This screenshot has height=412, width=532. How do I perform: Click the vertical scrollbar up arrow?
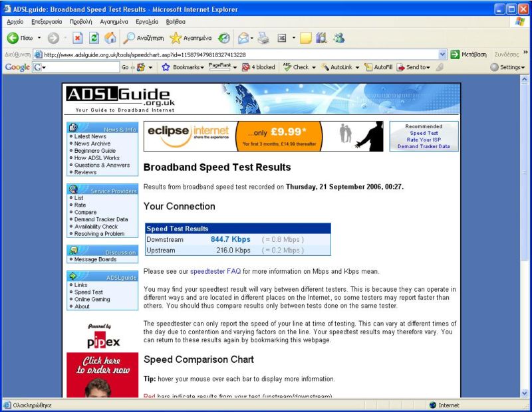(525, 79)
